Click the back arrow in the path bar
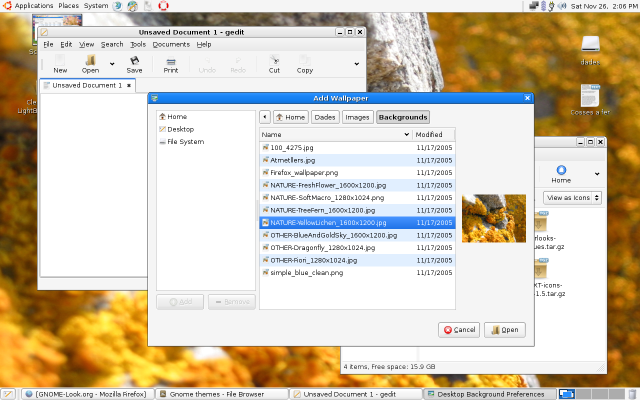The height and width of the screenshot is (400, 640). click(x=264, y=117)
